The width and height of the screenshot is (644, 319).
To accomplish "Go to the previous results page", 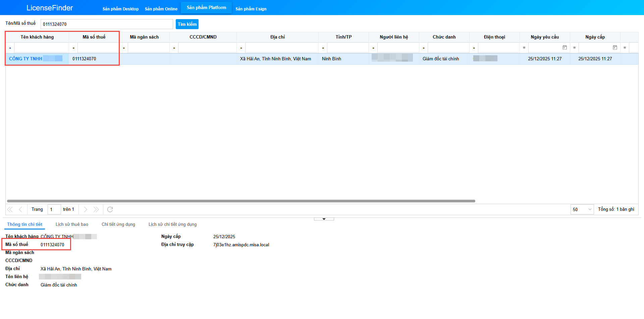I will (20, 209).
